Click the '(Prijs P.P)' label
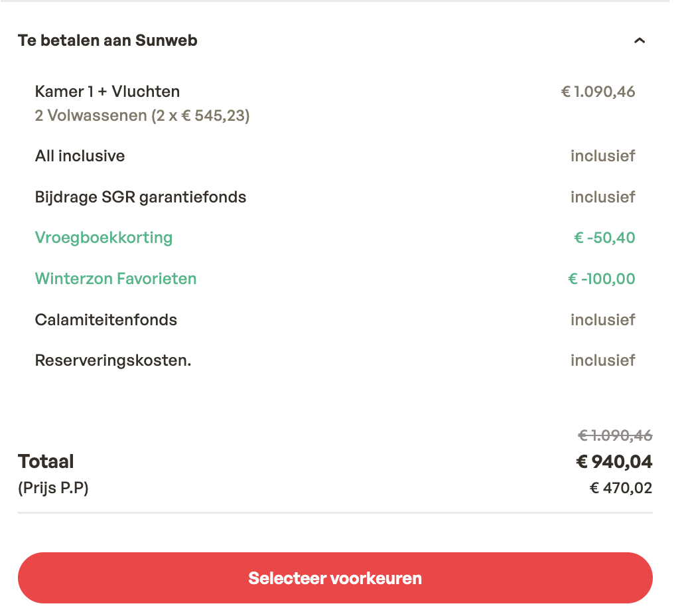The width and height of the screenshot is (682, 616). (x=53, y=489)
